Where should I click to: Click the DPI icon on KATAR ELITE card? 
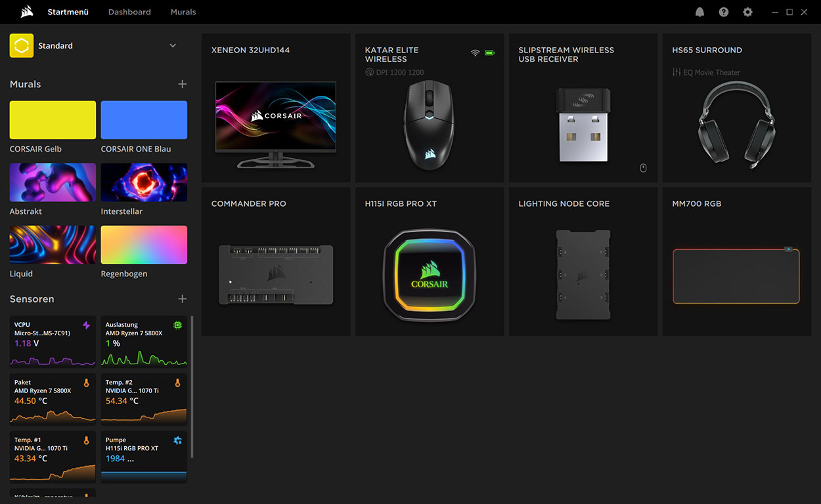[370, 72]
